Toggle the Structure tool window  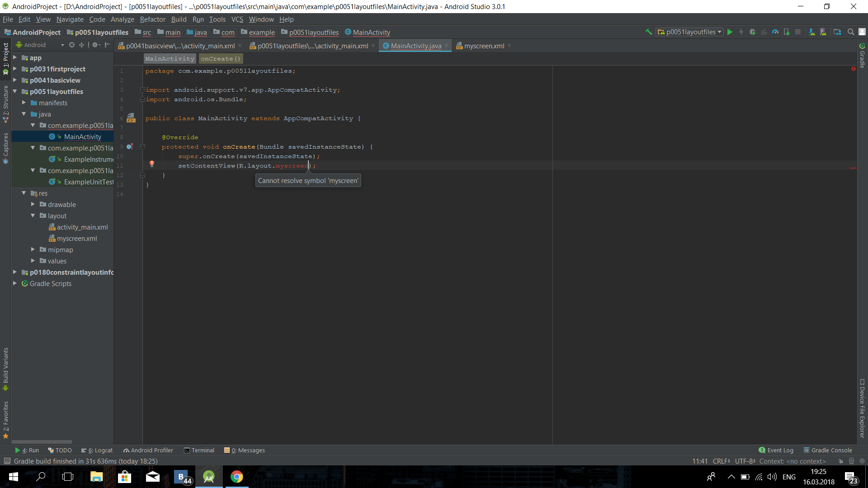click(5, 104)
